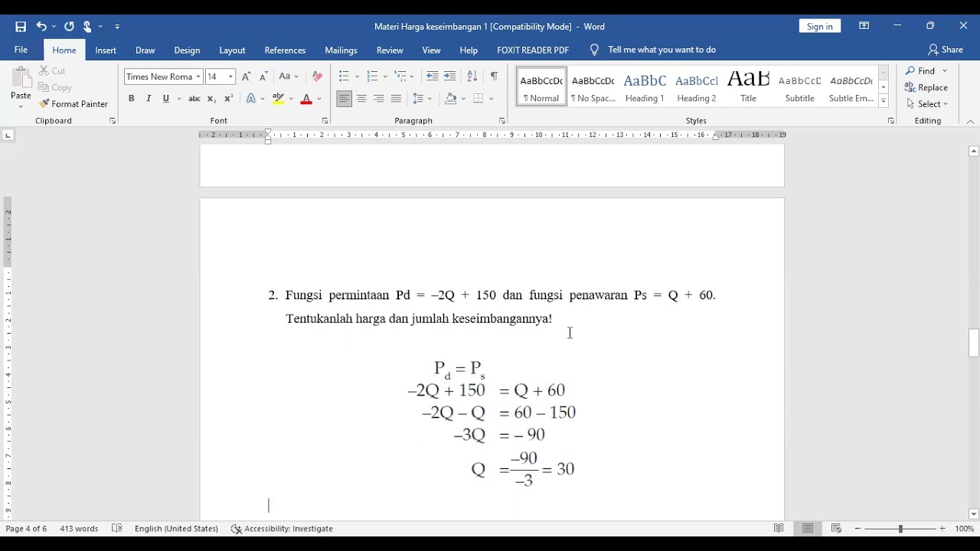Zoom in with the plus icon
This screenshot has width=980, height=551.
pyautogui.click(x=942, y=529)
